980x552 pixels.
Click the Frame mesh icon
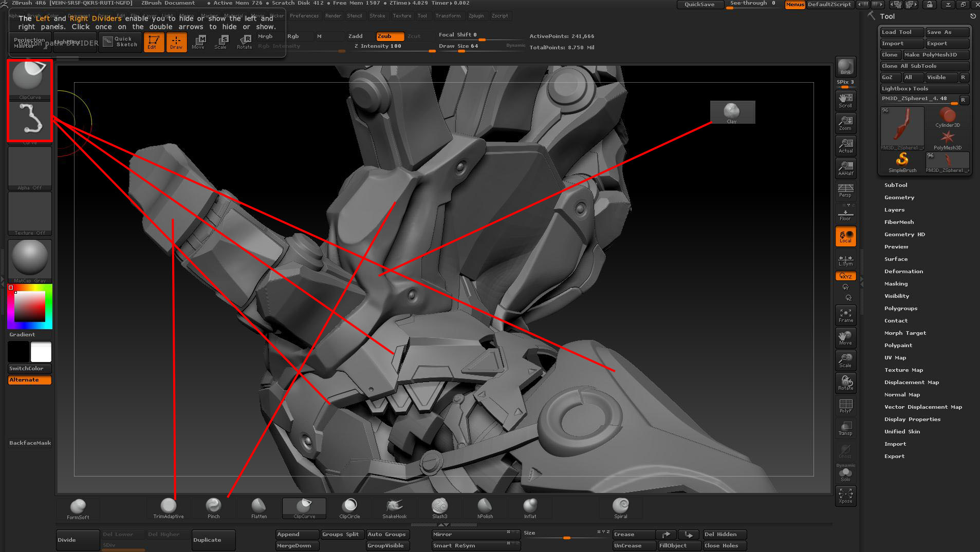845,315
